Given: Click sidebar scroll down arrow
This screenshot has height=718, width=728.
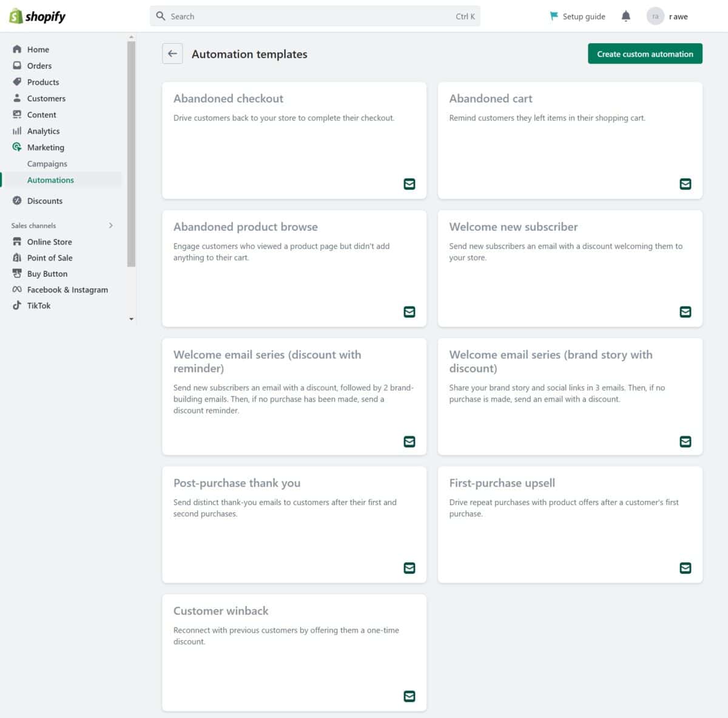Looking at the screenshot, I should tap(131, 319).
